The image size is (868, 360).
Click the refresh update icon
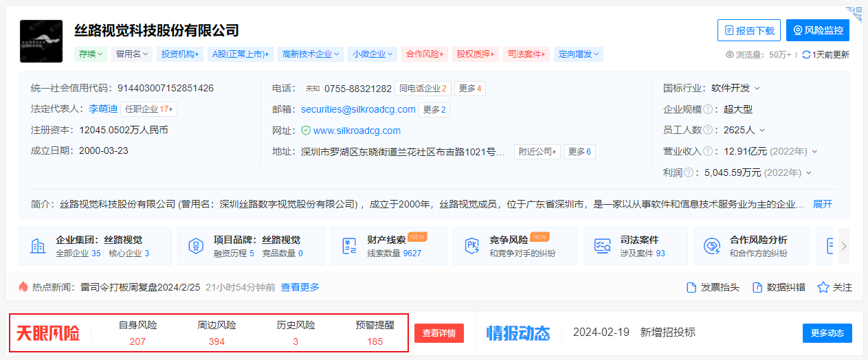(x=806, y=55)
